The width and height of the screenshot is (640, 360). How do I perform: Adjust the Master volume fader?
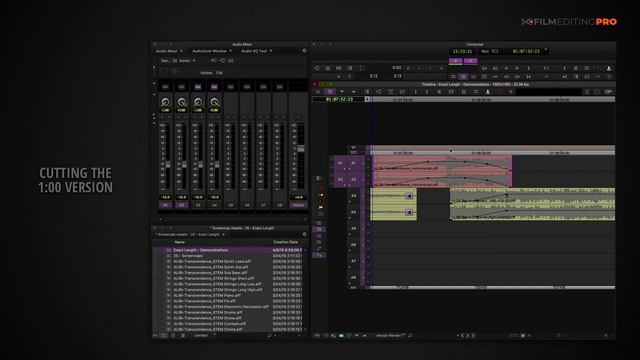click(x=301, y=149)
